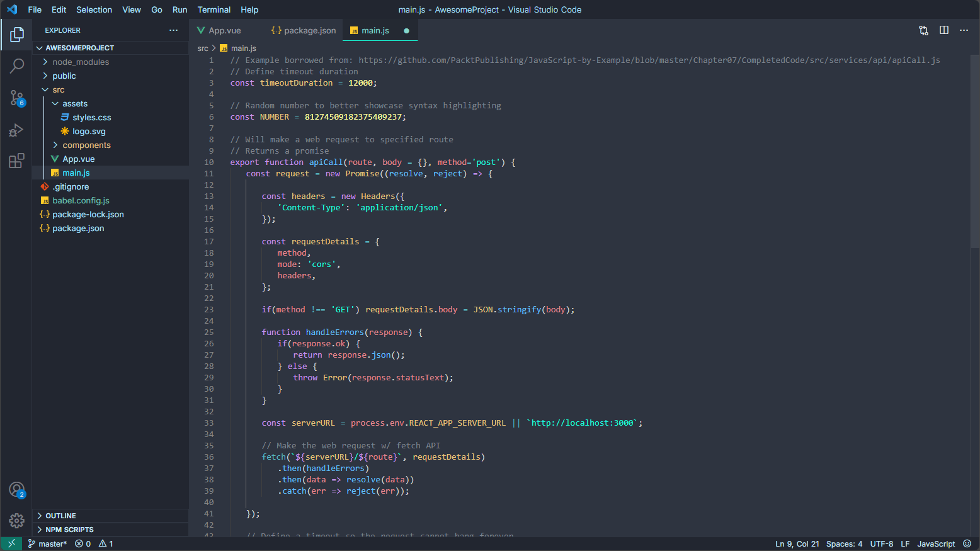Open the Extensions view
980x551 pixels.
[x=17, y=161]
